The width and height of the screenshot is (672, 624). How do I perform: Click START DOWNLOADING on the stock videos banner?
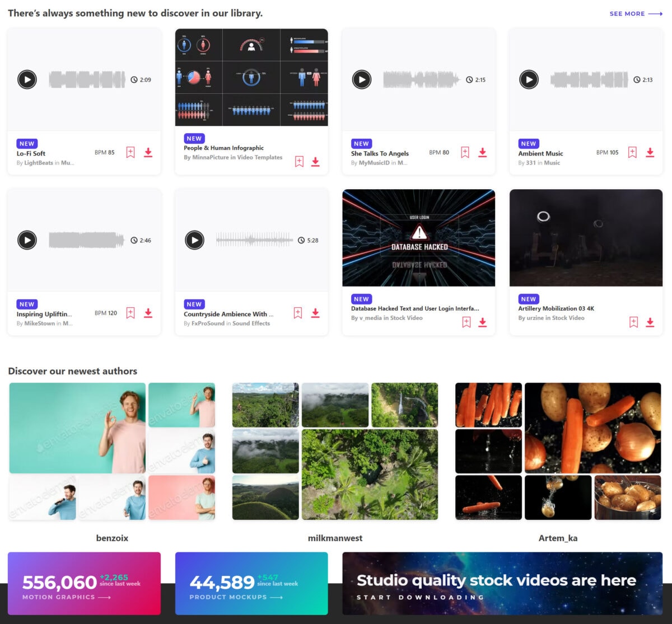420,597
